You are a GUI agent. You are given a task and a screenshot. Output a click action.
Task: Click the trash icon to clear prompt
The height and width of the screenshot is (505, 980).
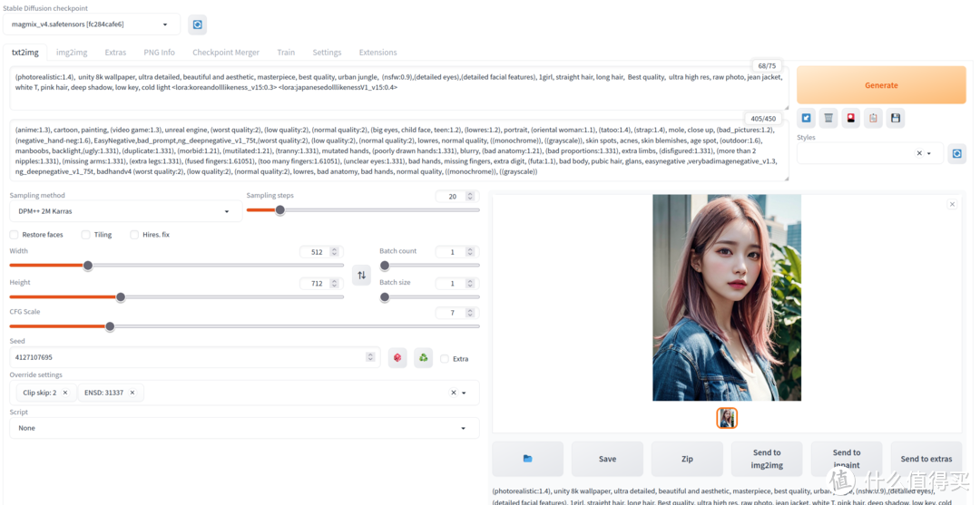click(828, 118)
